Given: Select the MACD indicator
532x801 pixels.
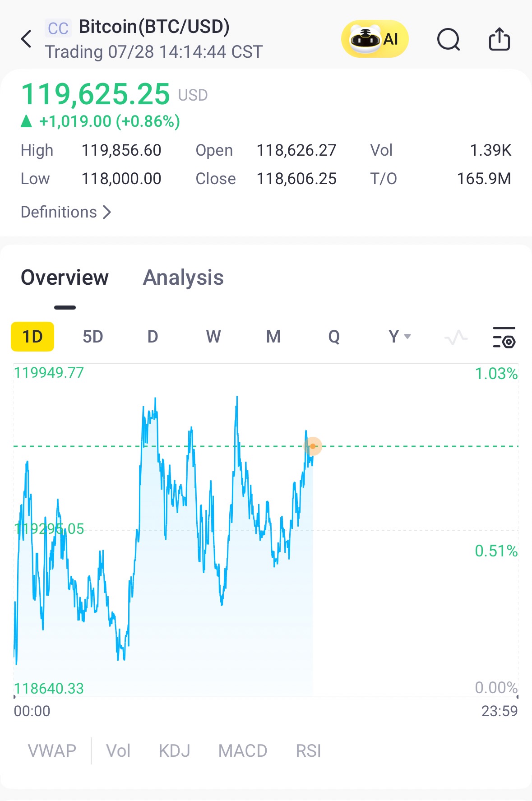Looking at the screenshot, I should click(243, 751).
